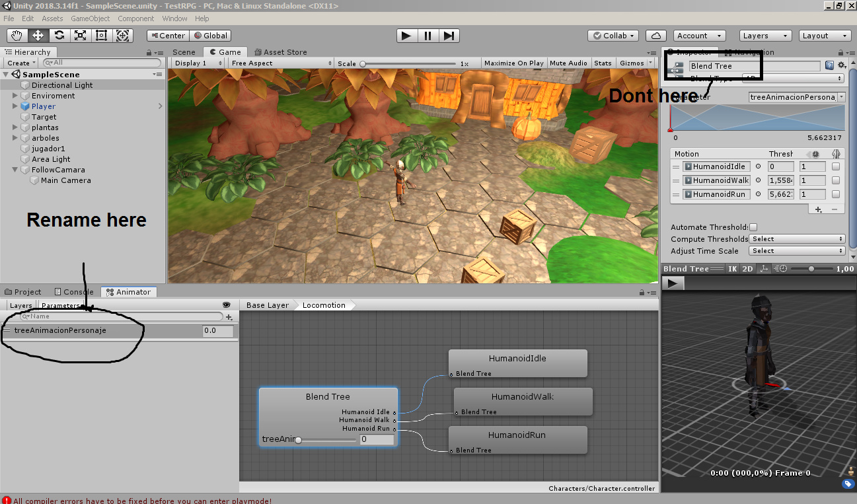Expand the Player object in the Hierarchy
This screenshot has height=504, width=857.
[x=15, y=106]
